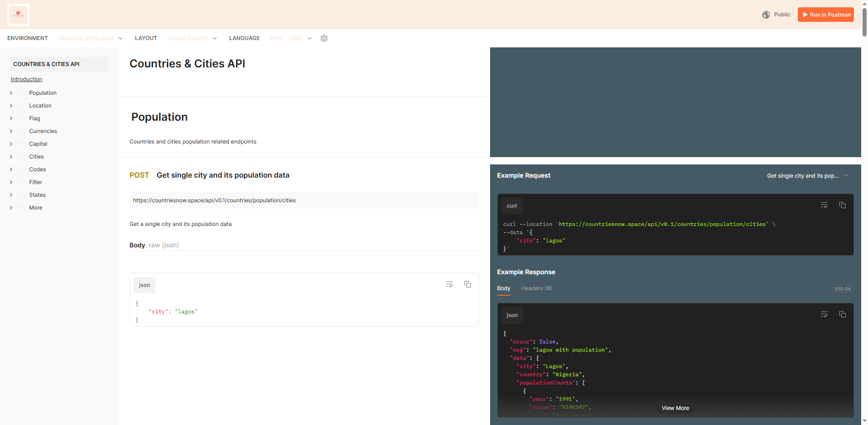The width and height of the screenshot is (868, 425).
Task: Toggle line wrapping in the example response
Action: tap(824, 314)
